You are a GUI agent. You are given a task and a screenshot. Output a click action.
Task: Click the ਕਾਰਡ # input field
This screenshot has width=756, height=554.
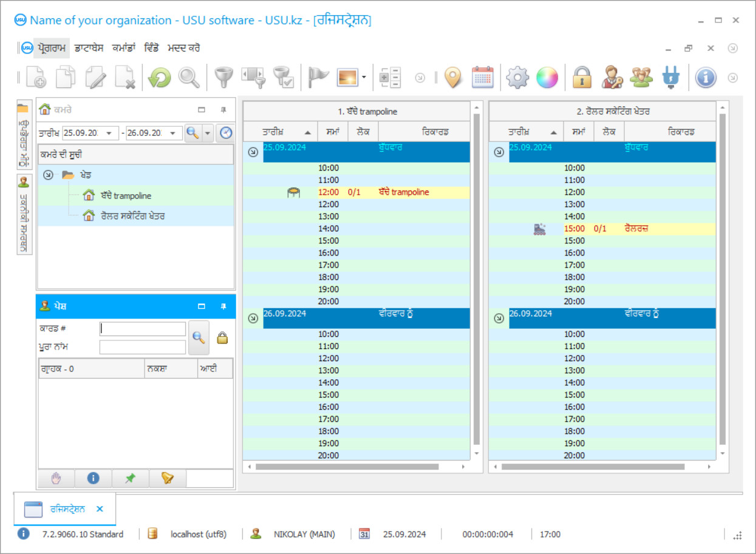(x=143, y=329)
